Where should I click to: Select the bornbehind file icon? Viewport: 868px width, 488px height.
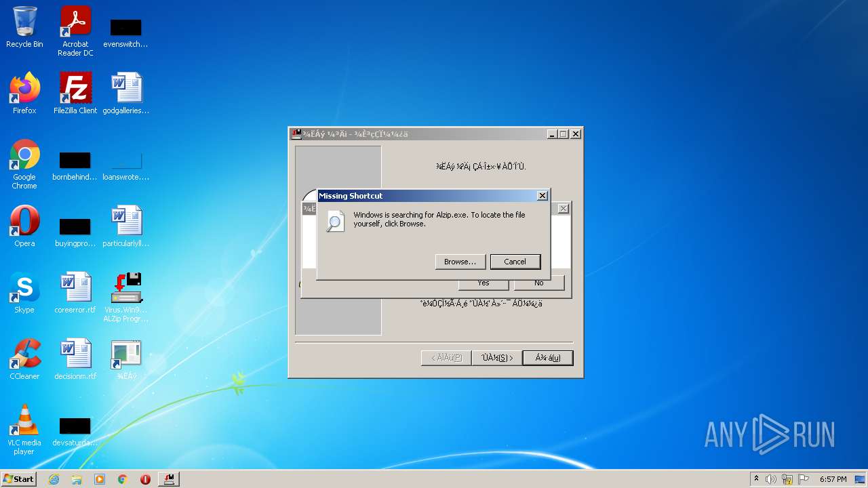point(75,165)
